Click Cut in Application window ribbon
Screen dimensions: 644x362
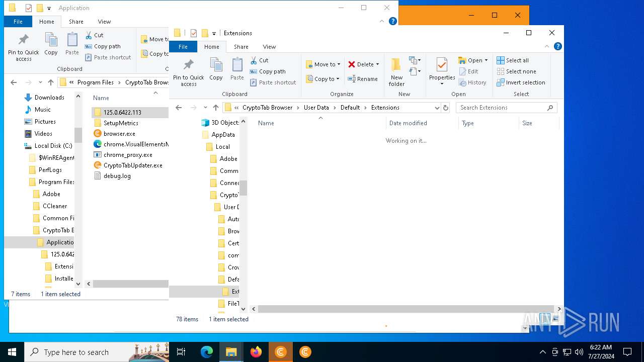click(x=94, y=35)
